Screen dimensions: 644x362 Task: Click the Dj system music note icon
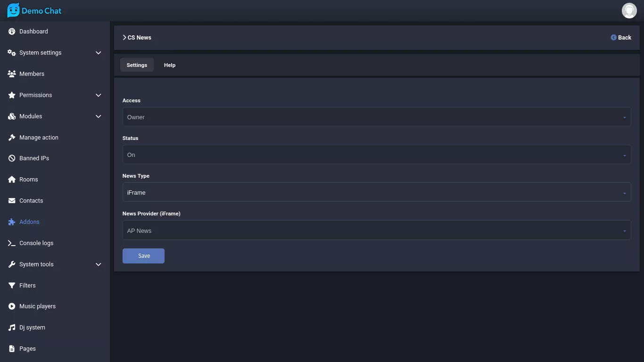pyautogui.click(x=12, y=328)
